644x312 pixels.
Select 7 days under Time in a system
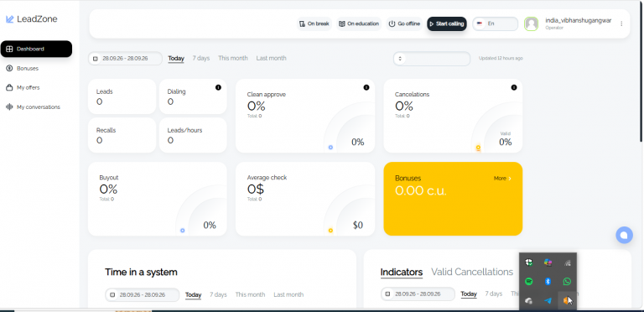[x=218, y=294]
